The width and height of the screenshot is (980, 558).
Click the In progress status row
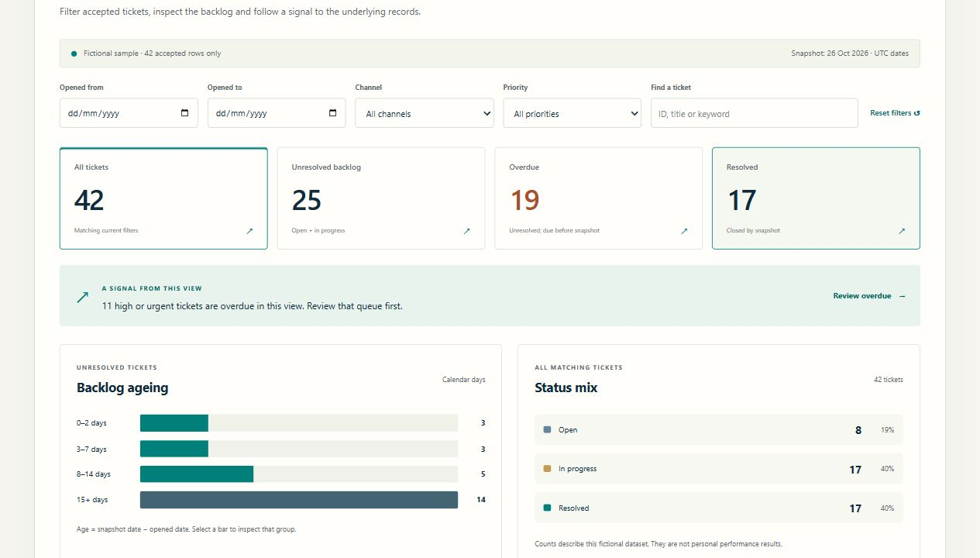[719, 469]
